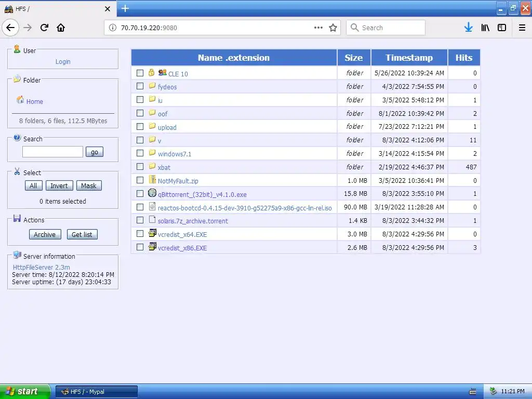The width and height of the screenshot is (532, 399).
Task: Toggle the sidebar view icon
Action: (502, 28)
